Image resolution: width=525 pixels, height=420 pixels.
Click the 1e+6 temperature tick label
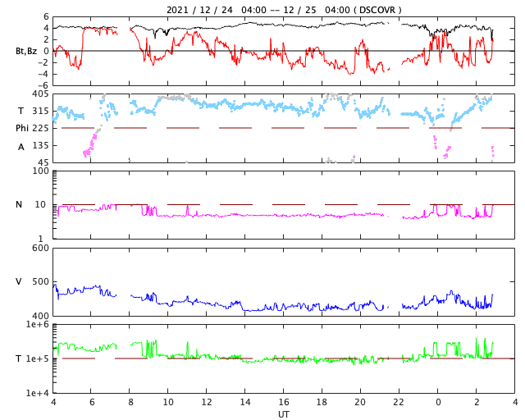coord(38,325)
